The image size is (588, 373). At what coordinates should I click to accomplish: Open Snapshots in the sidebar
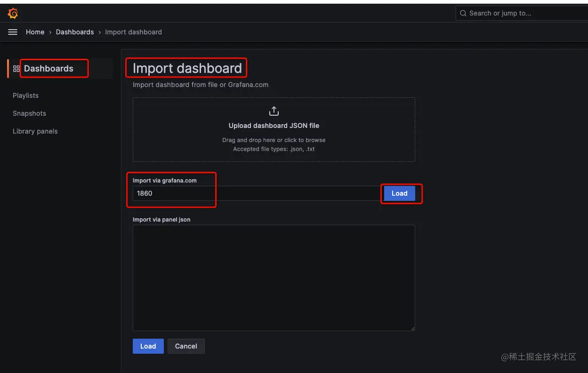[x=29, y=113]
